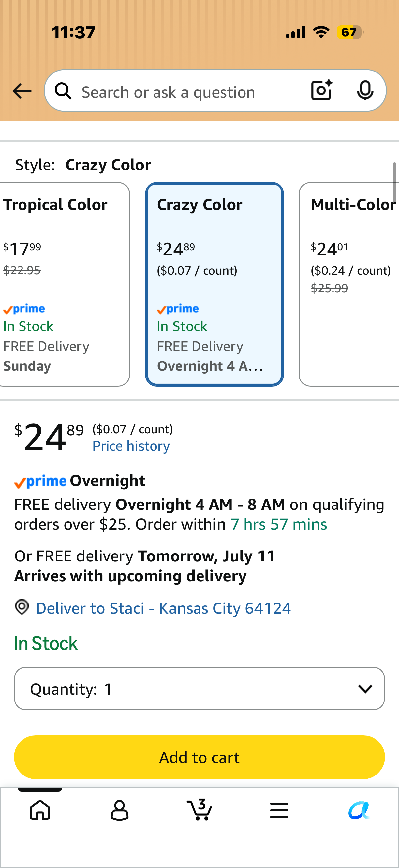Select the Multi-Color style option

pos(349,284)
